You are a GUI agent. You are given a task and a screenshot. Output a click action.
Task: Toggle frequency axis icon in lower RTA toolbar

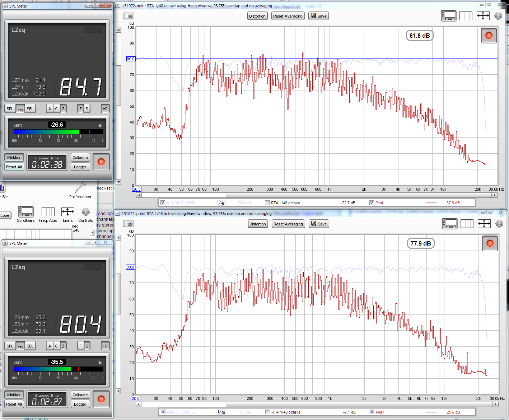(x=467, y=224)
